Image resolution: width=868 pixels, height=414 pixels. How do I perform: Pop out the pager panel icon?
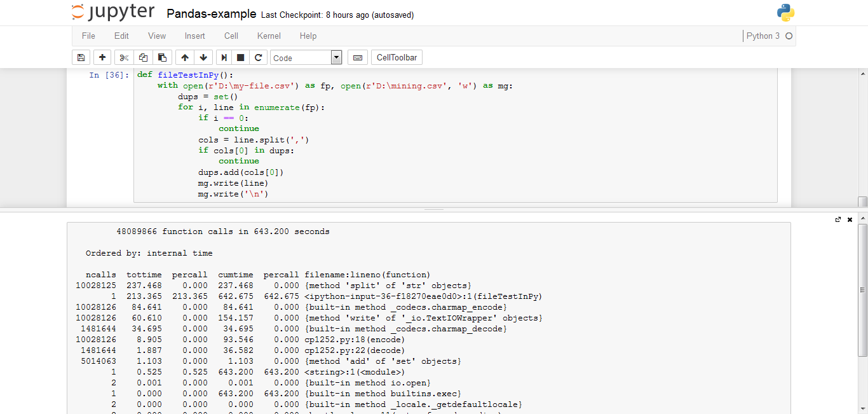tap(838, 219)
